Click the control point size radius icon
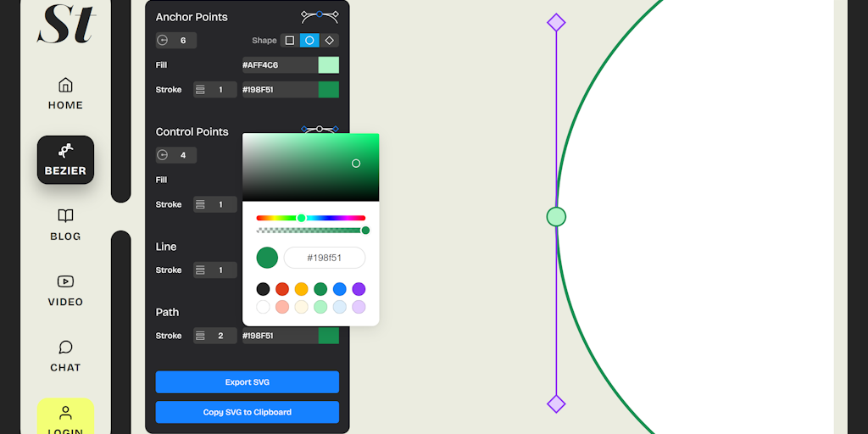This screenshot has height=434, width=868. click(x=162, y=155)
